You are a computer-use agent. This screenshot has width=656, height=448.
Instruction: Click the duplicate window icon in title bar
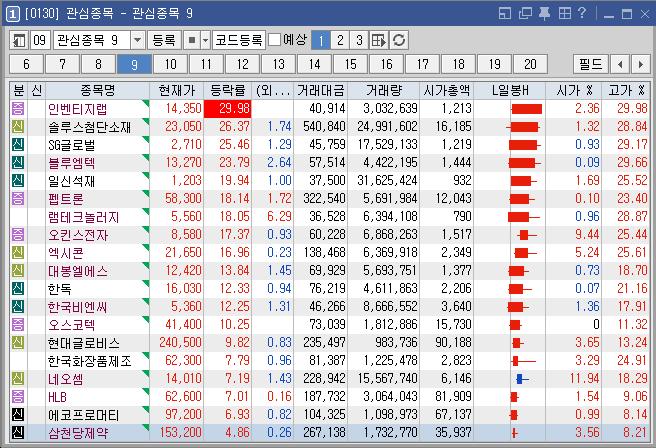tap(525, 13)
